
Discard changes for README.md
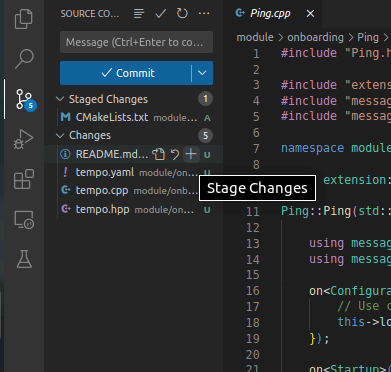tap(175, 154)
